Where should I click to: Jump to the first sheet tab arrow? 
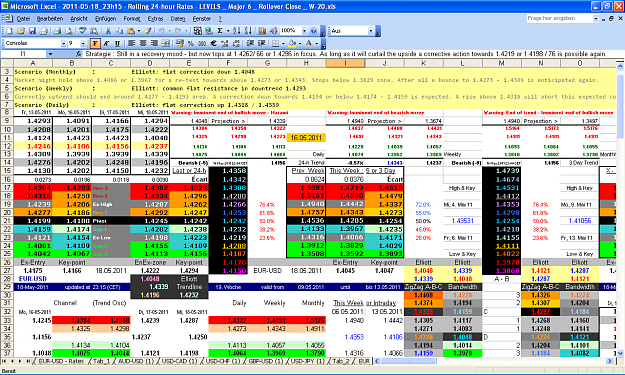5,361
